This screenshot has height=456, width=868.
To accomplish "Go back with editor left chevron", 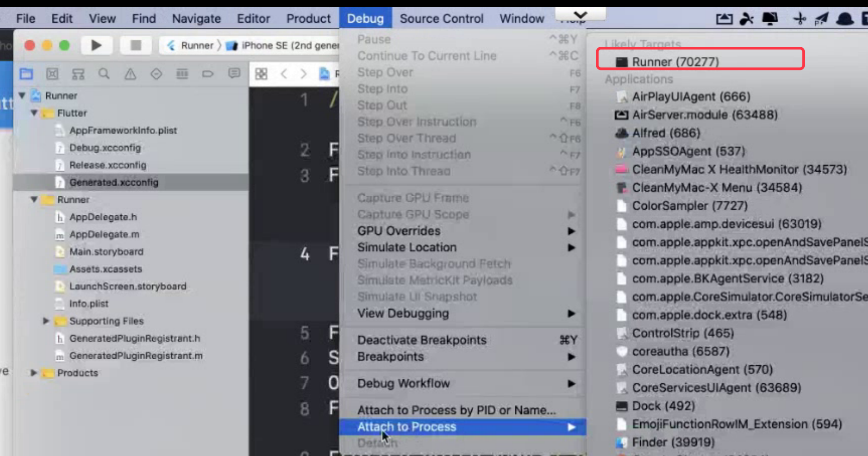I will click(x=284, y=74).
